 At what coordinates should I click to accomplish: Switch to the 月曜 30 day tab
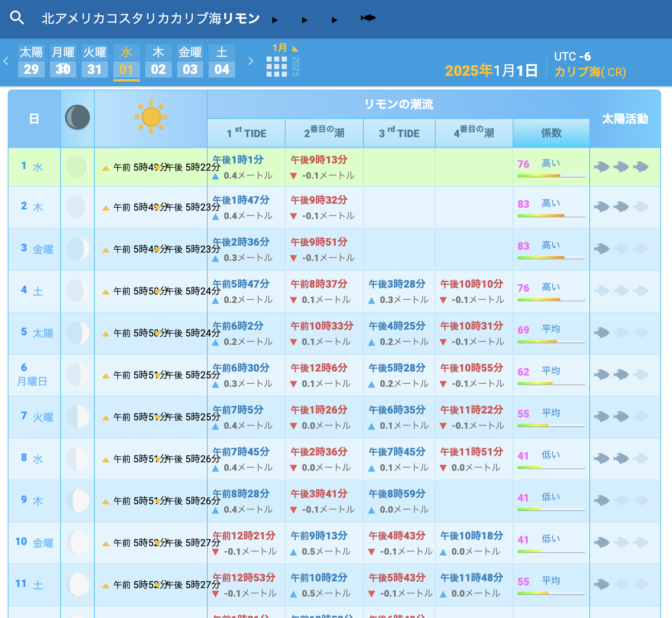(63, 61)
